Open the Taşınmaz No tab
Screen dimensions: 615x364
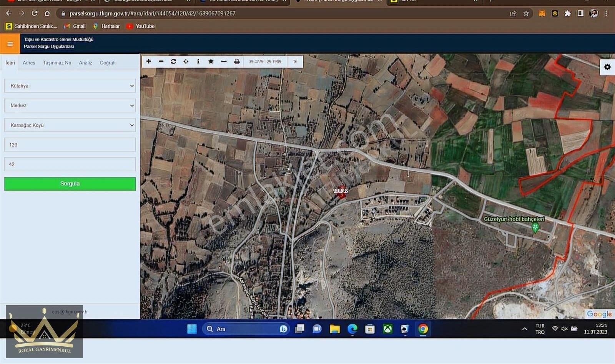(57, 63)
